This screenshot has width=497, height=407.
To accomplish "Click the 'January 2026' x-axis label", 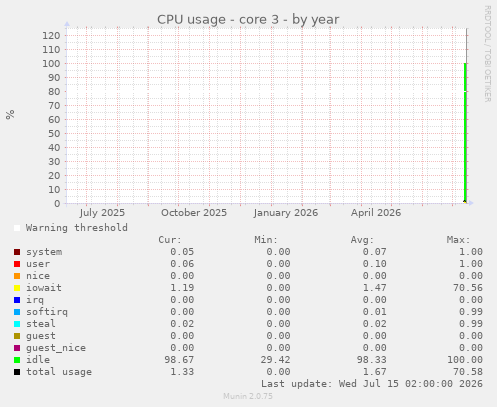I will point(286,213).
